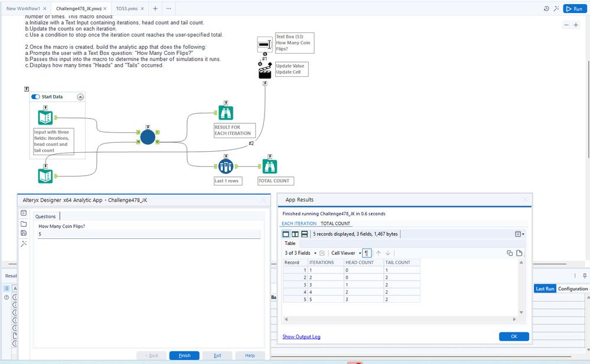
Task: Click the HEAD COUNT cell in record 5
Action: 363,299
